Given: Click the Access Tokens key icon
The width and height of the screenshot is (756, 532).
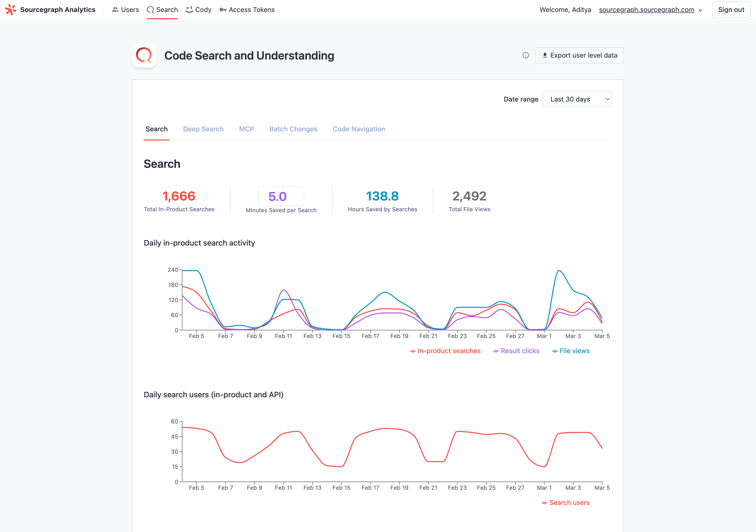Looking at the screenshot, I should (x=223, y=10).
